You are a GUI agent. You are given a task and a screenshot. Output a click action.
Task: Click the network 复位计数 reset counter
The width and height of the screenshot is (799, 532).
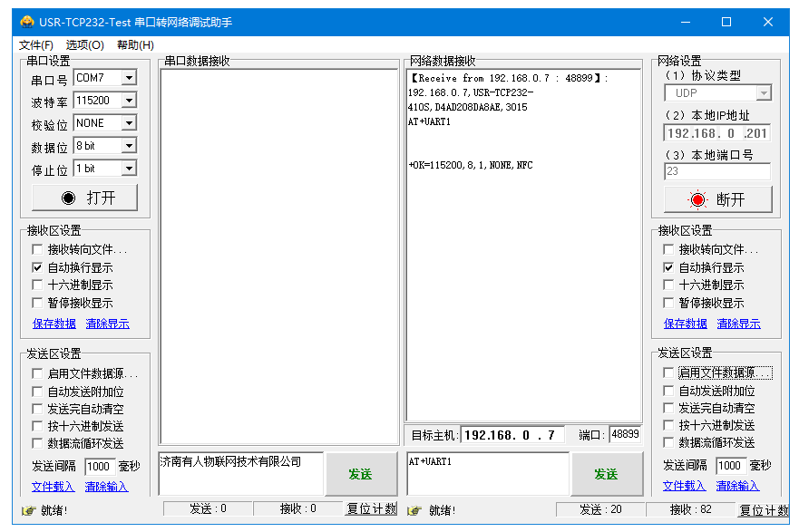tap(764, 510)
